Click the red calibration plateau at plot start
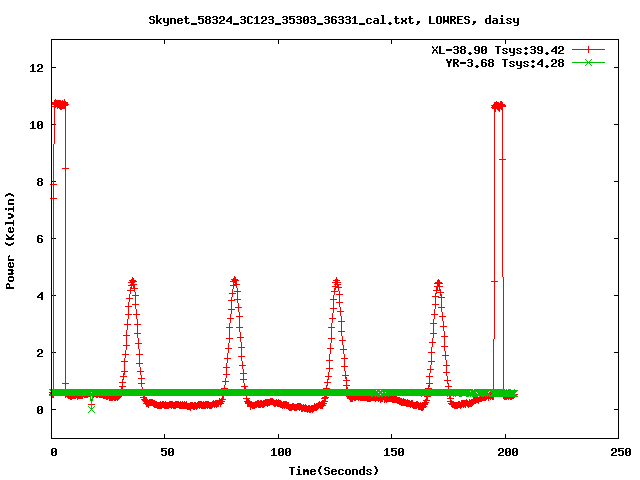640x480 pixels. [x=60, y=104]
